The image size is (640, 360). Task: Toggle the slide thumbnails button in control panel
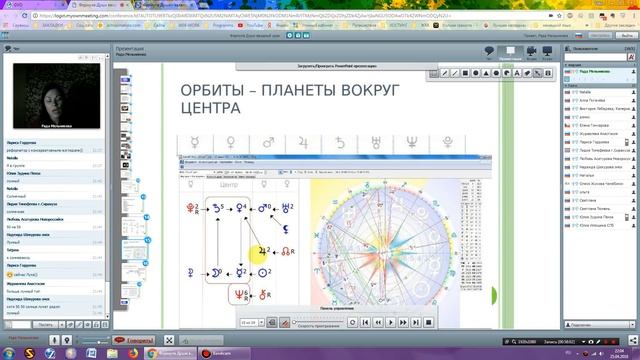click(272, 322)
